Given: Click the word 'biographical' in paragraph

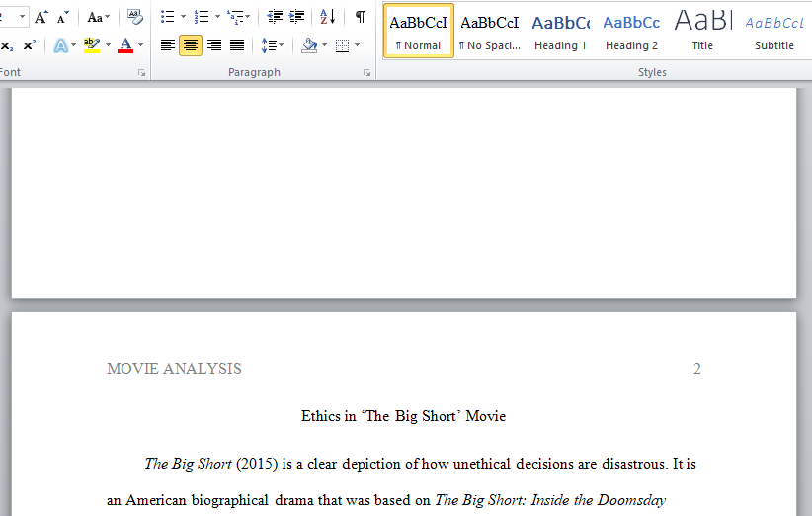Looking at the screenshot, I should click(230, 500).
